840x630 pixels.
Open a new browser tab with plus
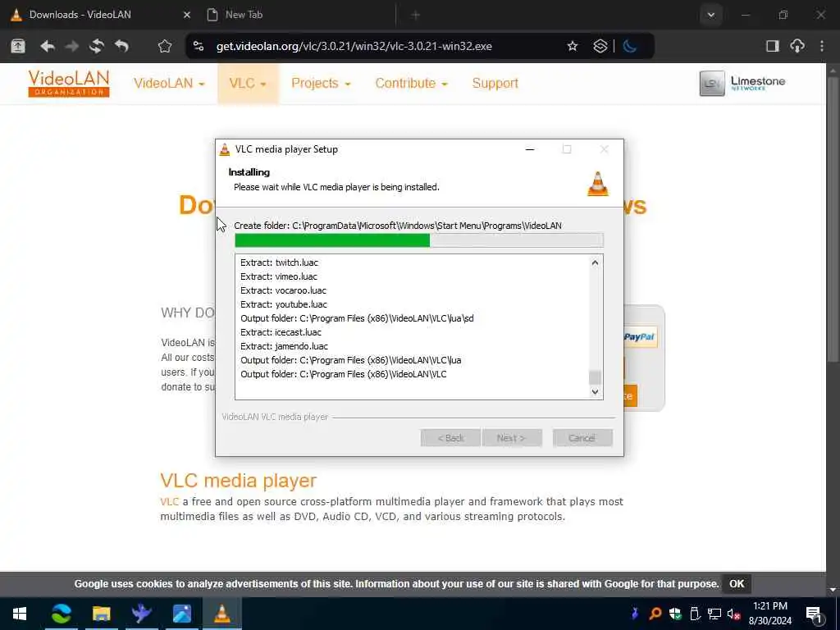415,15
